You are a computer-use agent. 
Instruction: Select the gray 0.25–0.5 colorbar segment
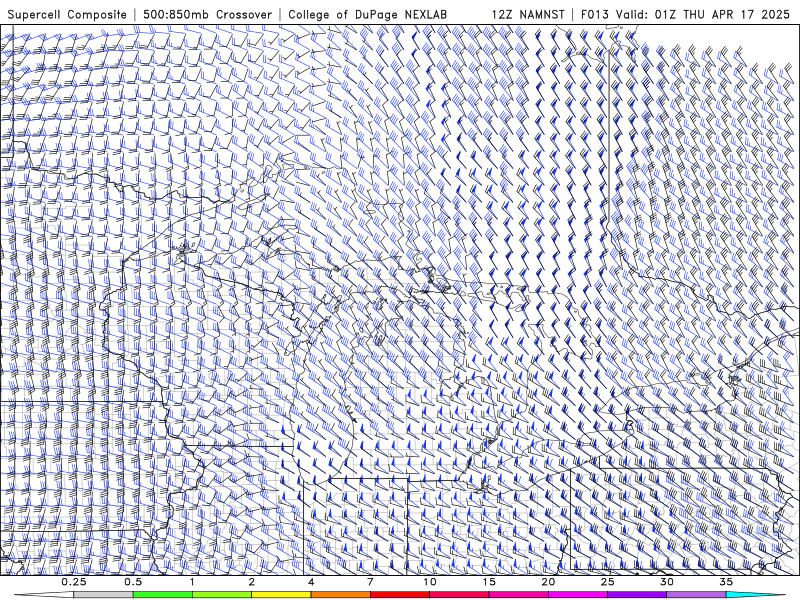(x=104, y=595)
